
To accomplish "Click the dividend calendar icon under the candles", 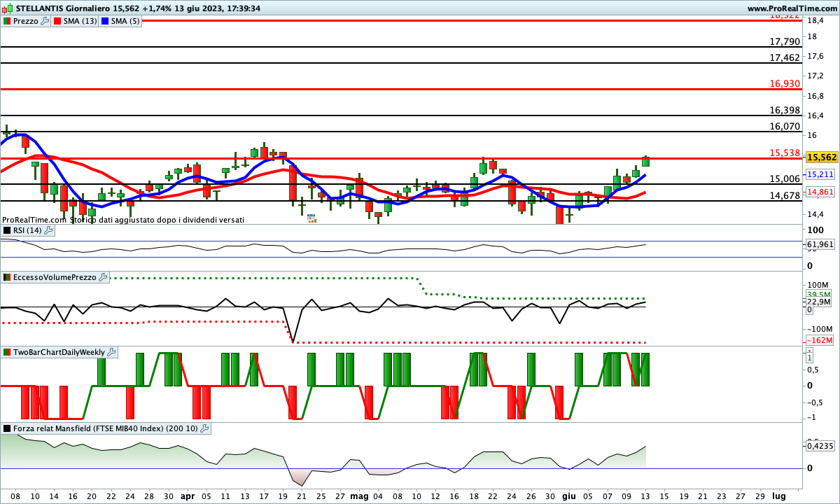I will pyautogui.click(x=311, y=218).
